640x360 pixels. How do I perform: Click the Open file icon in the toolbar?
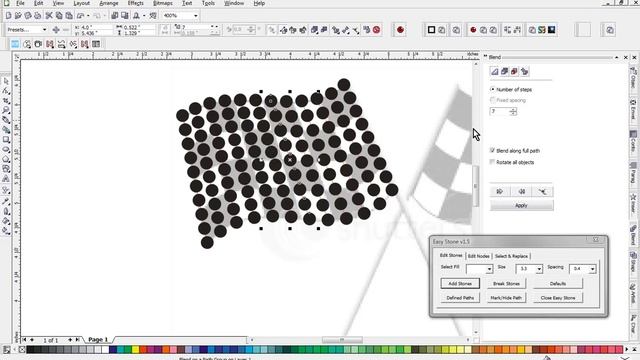(18, 16)
